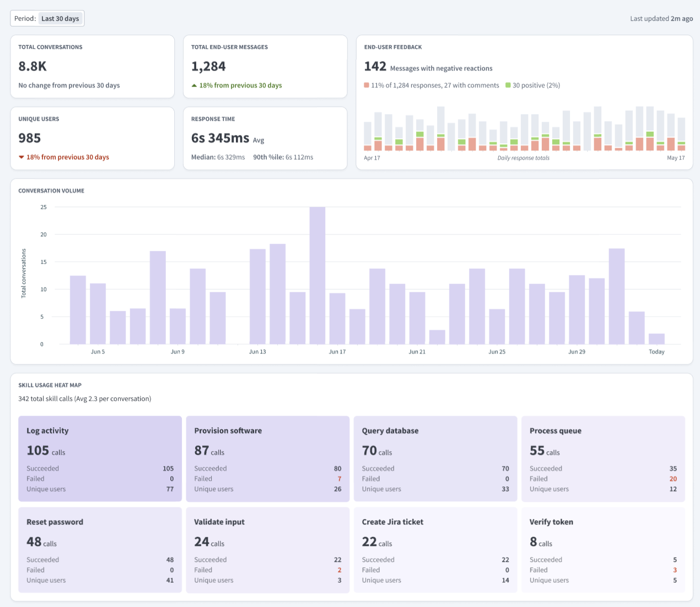Click the green positive legend square
Viewport: 700px width, 607px height.
coord(508,85)
